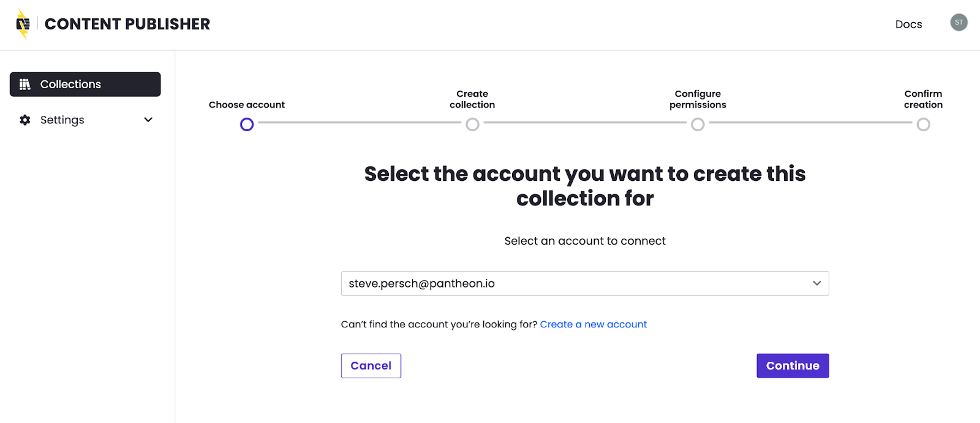Image resolution: width=980 pixels, height=423 pixels.
Task: Click the Settings gear icon
Action: click(25, 120)
